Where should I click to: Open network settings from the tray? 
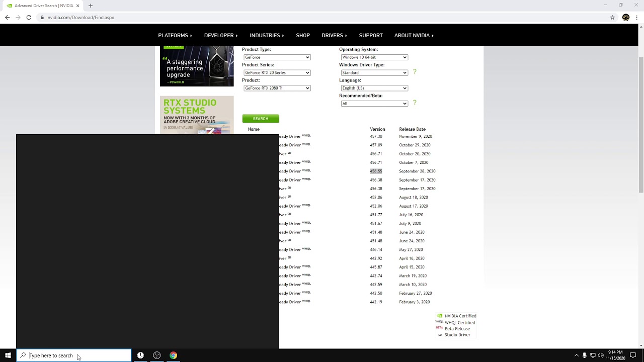click(593, 355)
